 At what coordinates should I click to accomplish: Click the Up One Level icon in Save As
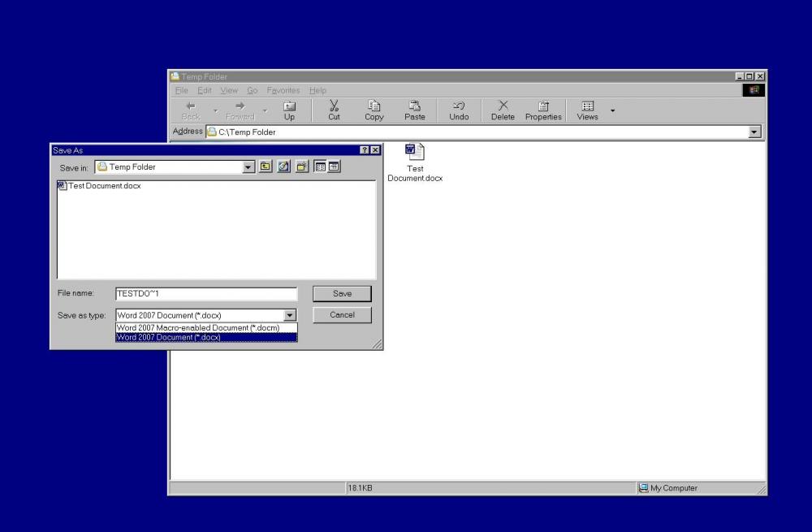(x=266, y=167)
